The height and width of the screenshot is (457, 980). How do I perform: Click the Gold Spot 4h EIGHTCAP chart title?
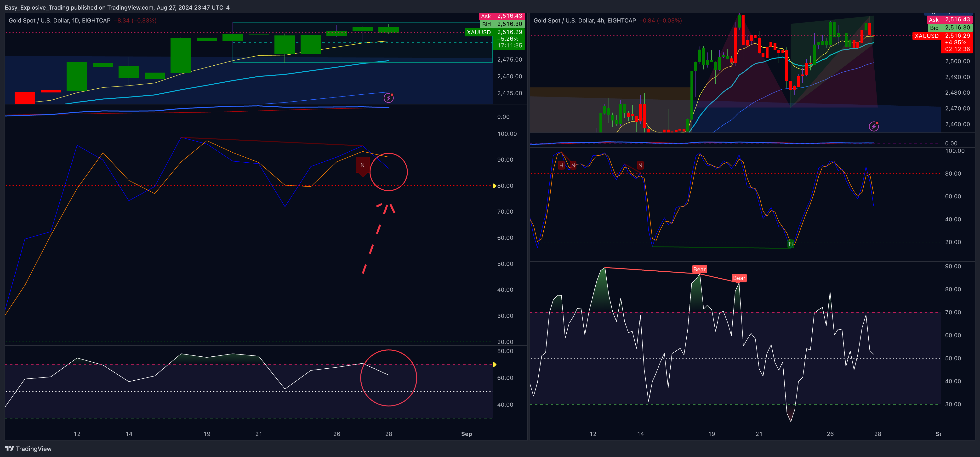pos(584,21)
